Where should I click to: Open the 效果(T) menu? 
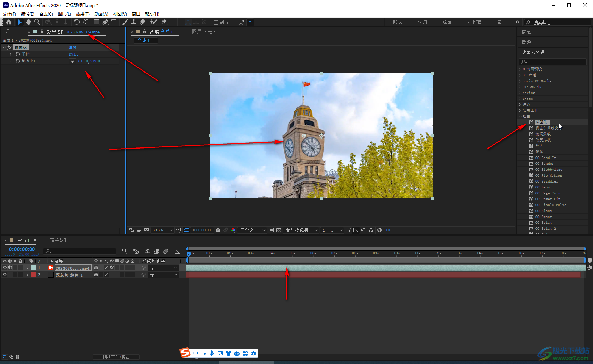click(x=83, y=14)
